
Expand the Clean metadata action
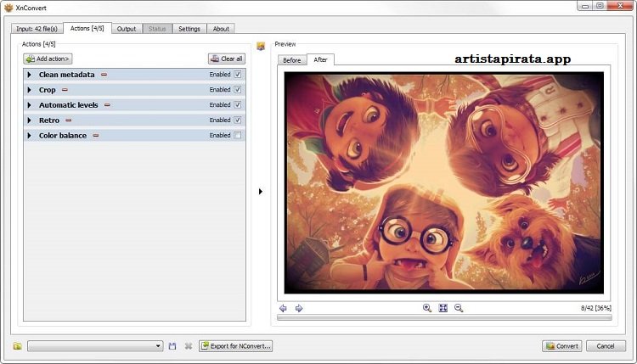29,75
